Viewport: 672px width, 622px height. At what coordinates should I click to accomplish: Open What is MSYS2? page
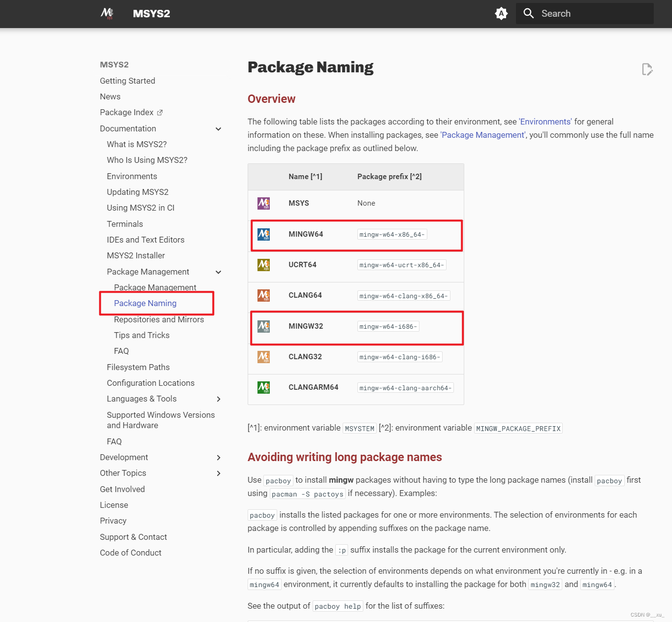[x=137, y=144]
